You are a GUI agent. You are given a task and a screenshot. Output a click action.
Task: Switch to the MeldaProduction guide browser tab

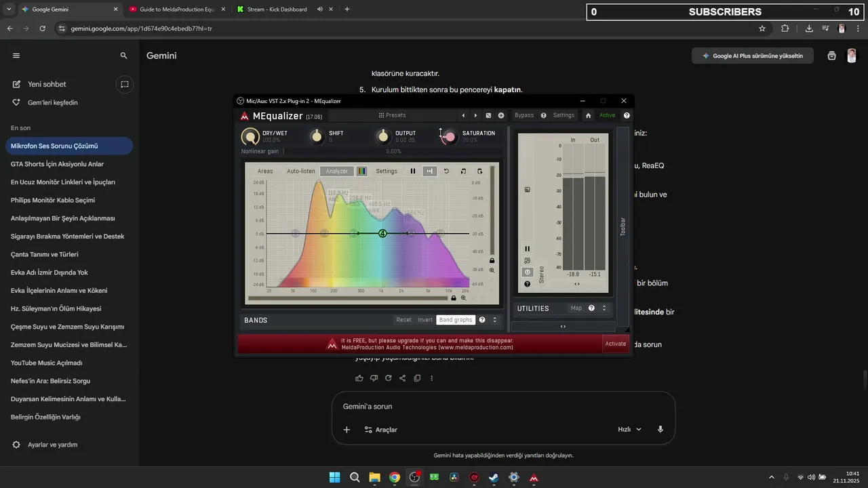click(x=176, y=9)
